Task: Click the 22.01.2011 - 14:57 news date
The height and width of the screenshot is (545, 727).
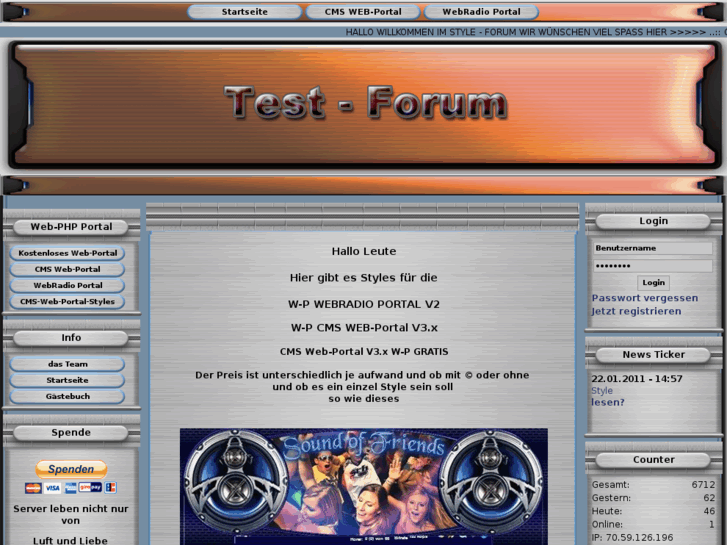Action: click(x=637, y=379)
